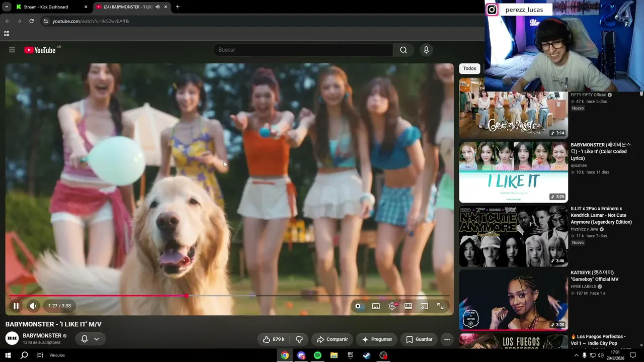Select the Todos filter chip

tap(469, 68)
